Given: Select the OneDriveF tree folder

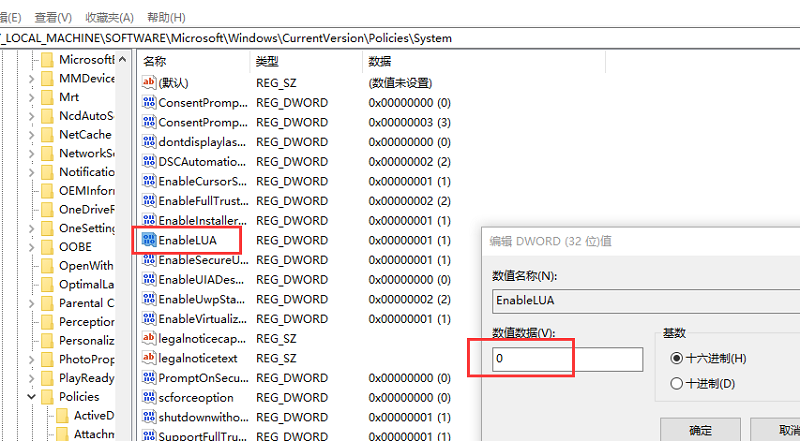Looking at the screenshot, I should [x=87, y=209].
